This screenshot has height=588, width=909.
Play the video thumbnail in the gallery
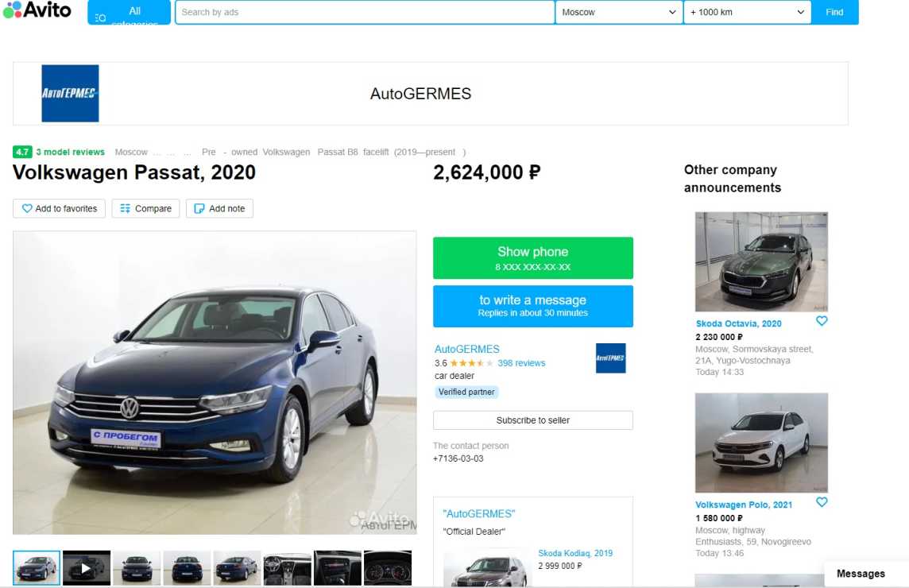(87, 567)
